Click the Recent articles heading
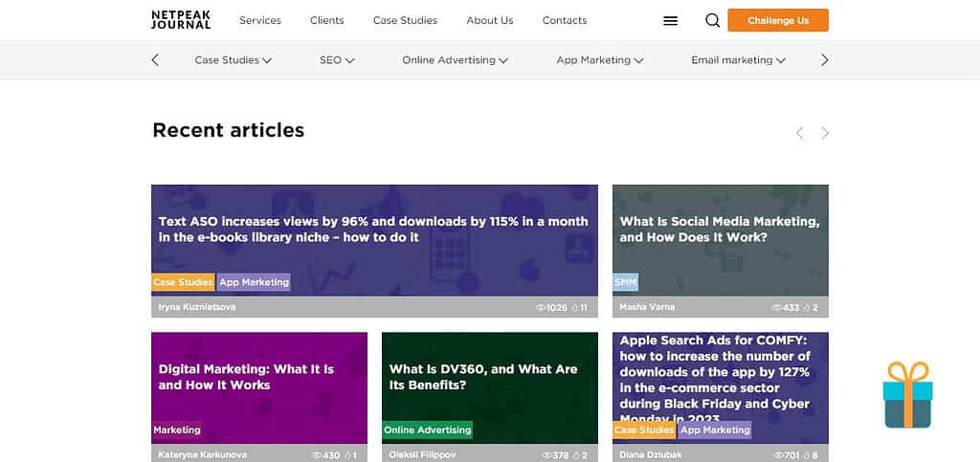980x462 pixels. click(228, 130)
